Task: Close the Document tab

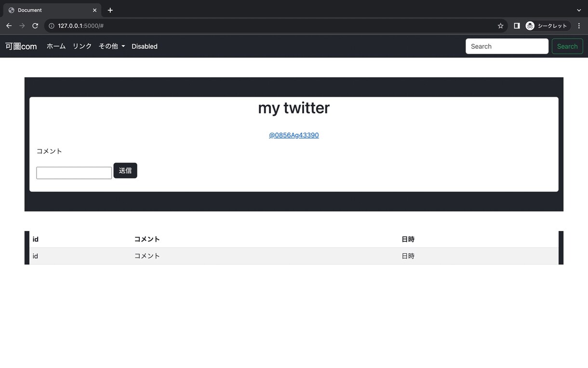Action: tap(94, 10)
